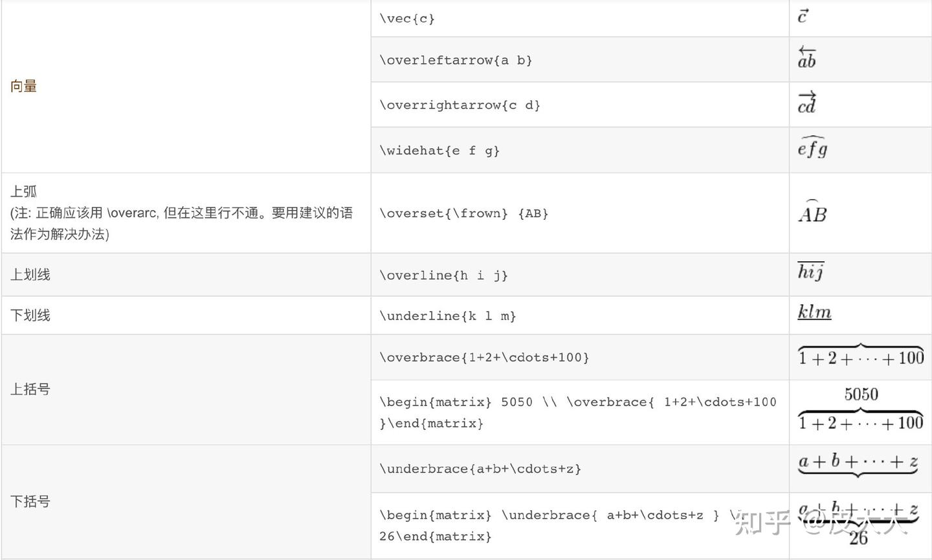
Task: Click the \overset{\frown} {AB} code text
Action: (463, 213)
